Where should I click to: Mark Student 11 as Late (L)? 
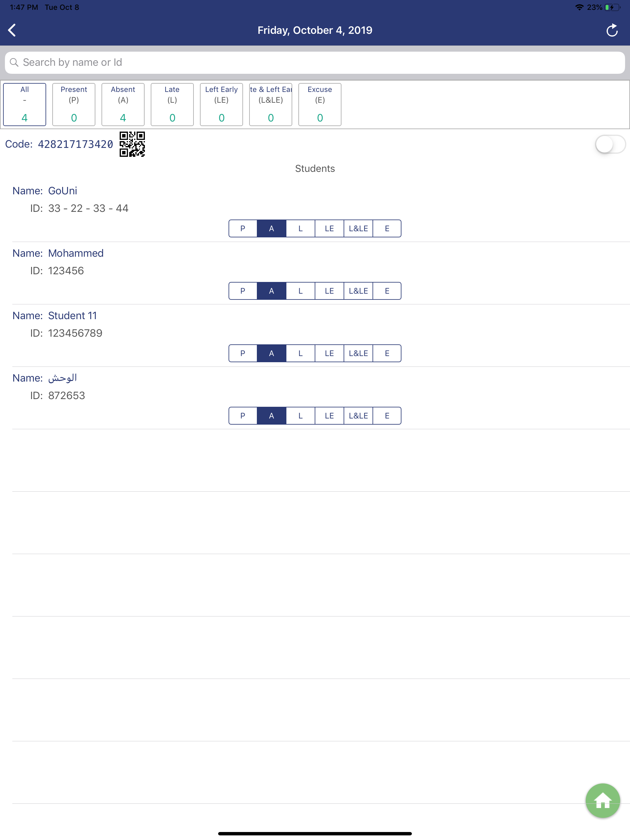pyautogui.click(x=301, y=353)
